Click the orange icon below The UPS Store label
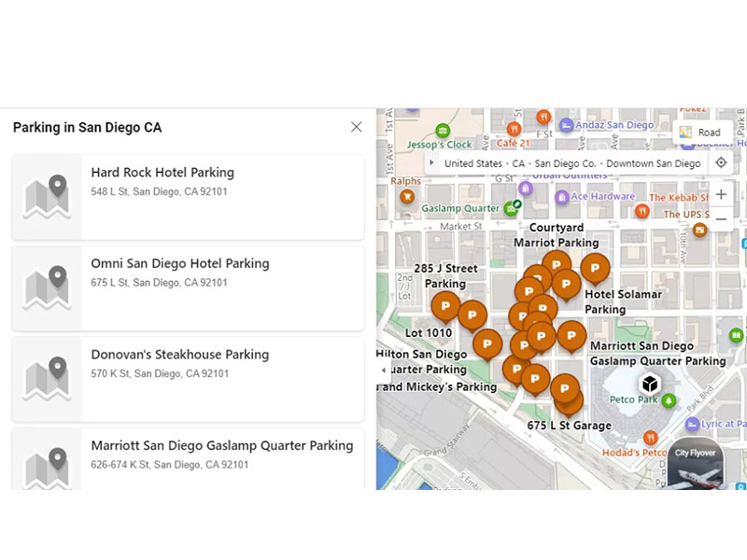Image resolution: width=747 pixels, height=560 pixels. [x=699, y=231]
